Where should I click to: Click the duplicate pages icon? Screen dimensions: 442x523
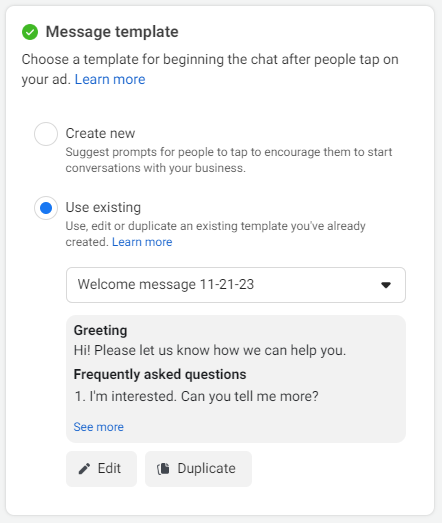[x=163, y=469]
